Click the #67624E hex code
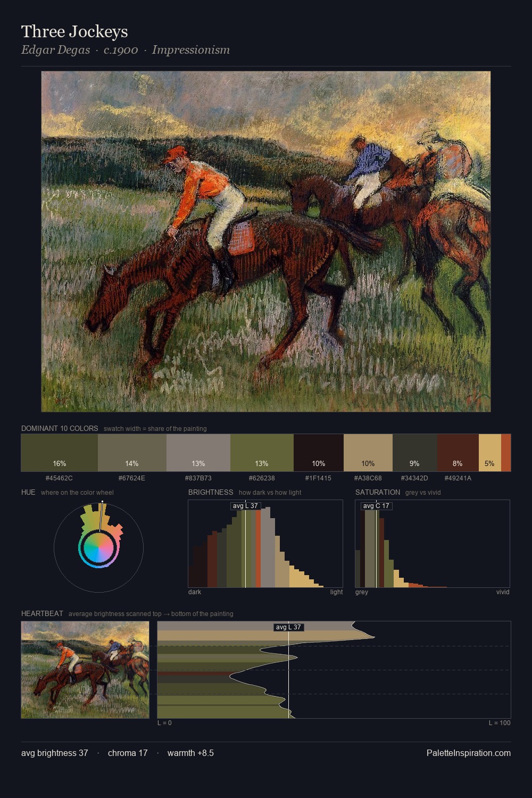532x798 pixels. click(132, 478)
